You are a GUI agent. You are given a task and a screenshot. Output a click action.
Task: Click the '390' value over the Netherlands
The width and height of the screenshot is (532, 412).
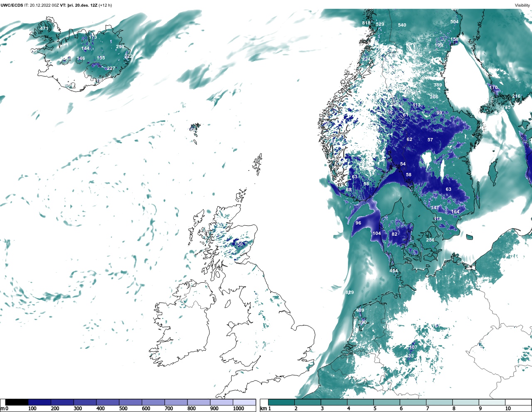pos(362,322)
